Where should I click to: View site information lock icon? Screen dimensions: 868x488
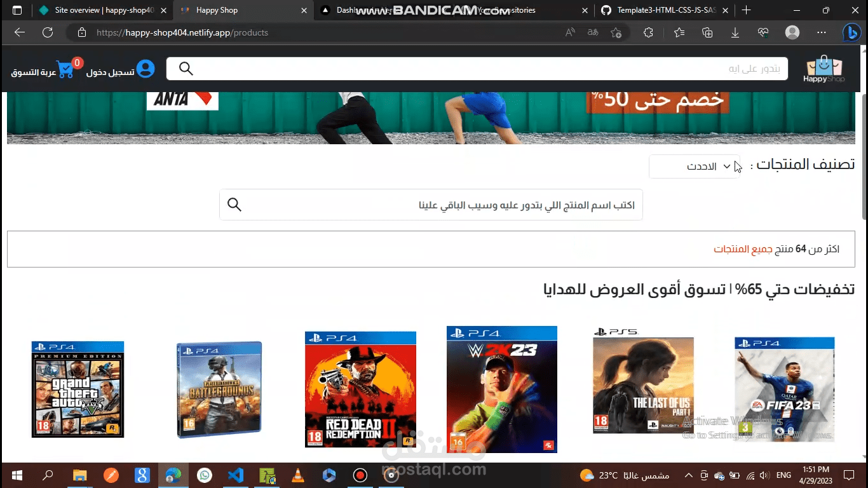click(x=81, y=32)
